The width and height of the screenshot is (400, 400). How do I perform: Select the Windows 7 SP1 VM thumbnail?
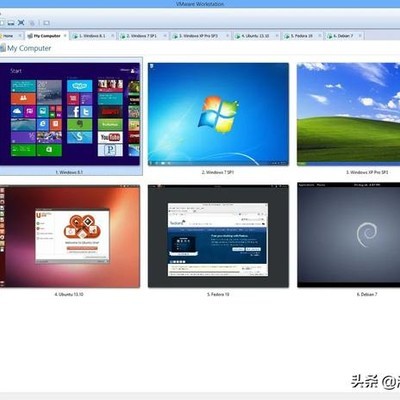click(x=218, y=114)
